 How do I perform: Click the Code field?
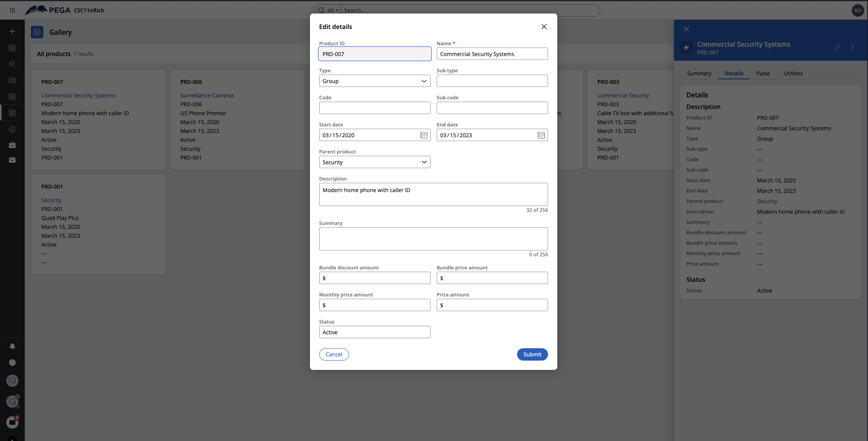tap(374, 108)
